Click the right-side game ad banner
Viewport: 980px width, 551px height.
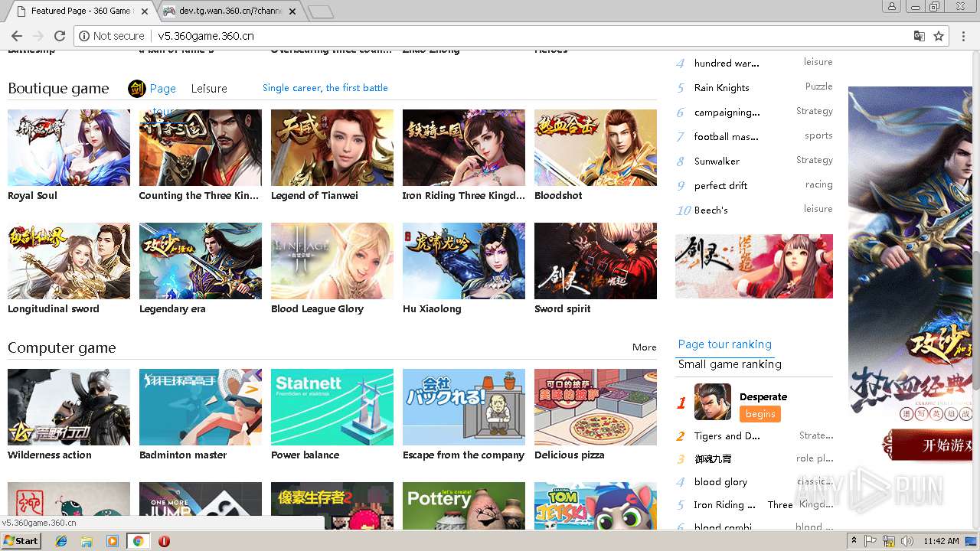point(910,275)
